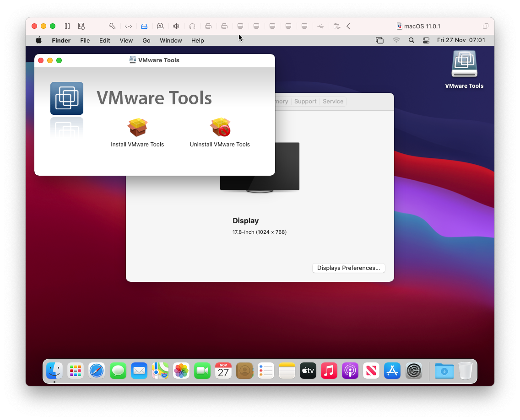Open Launchpad from the Dock
520x420 pixels.
coord(75,371)
